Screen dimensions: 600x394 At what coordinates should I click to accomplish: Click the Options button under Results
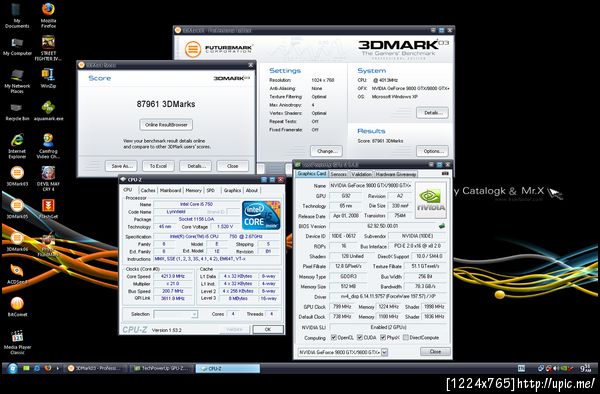432,151
